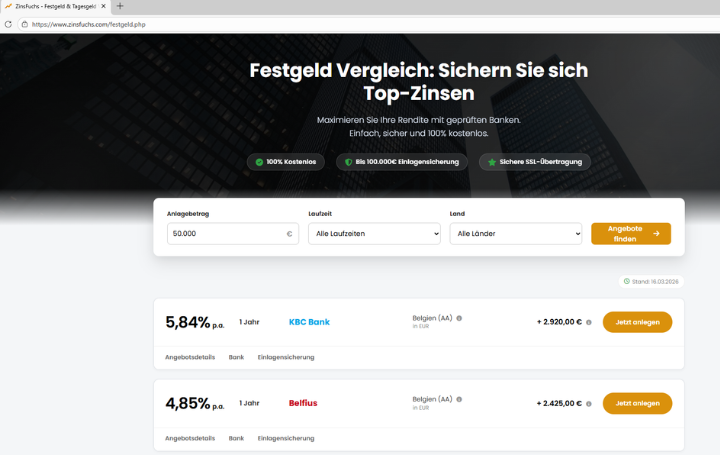Open the Land dropdown selector
720x455 pixels.
pos(515,234)
